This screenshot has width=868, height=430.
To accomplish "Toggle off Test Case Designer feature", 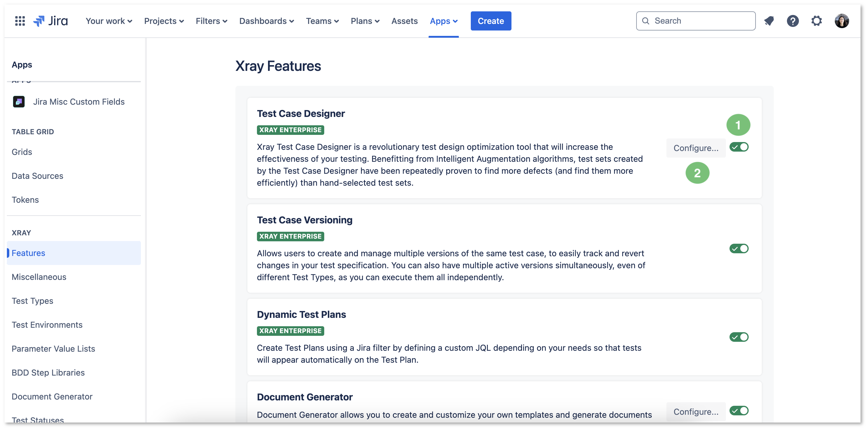I will click(738, 147).
